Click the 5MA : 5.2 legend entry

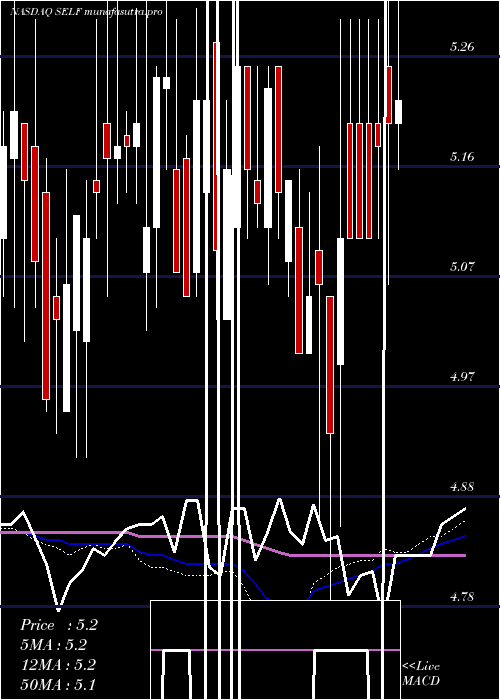coord(54,645)
